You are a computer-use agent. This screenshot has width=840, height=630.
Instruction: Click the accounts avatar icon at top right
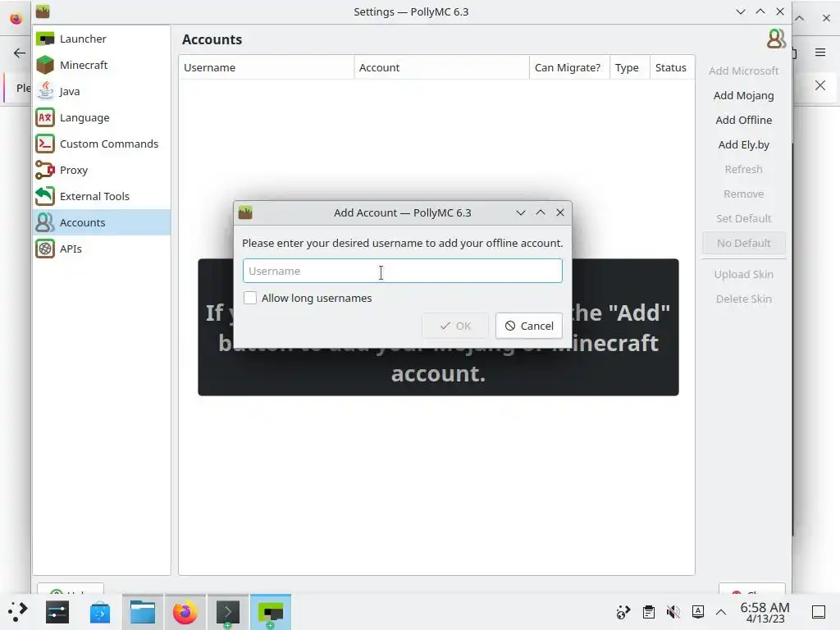(x=776, y=39)
